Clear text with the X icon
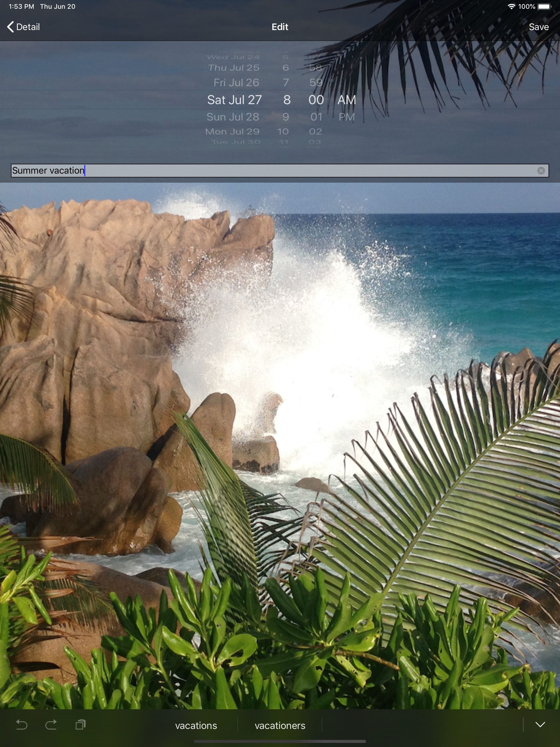The image size is (560, 747). pyautogui.click(x=541, y=171)
